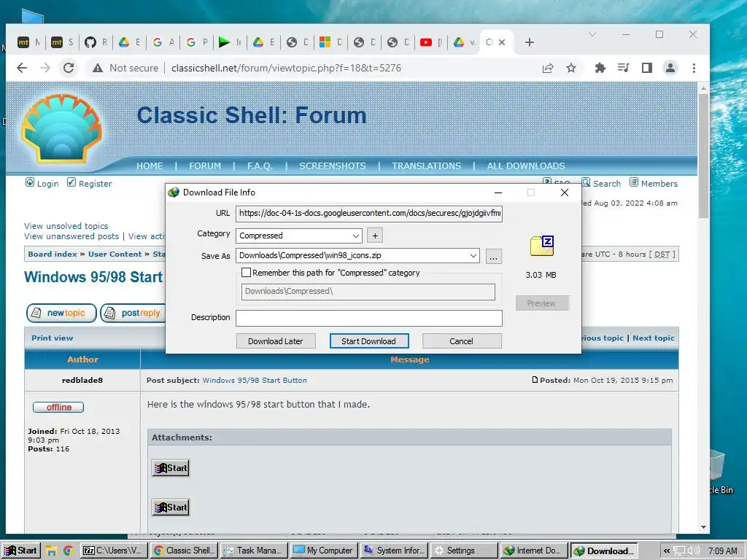
Task: Click the Description input field
Action: (x=368, y=318)
